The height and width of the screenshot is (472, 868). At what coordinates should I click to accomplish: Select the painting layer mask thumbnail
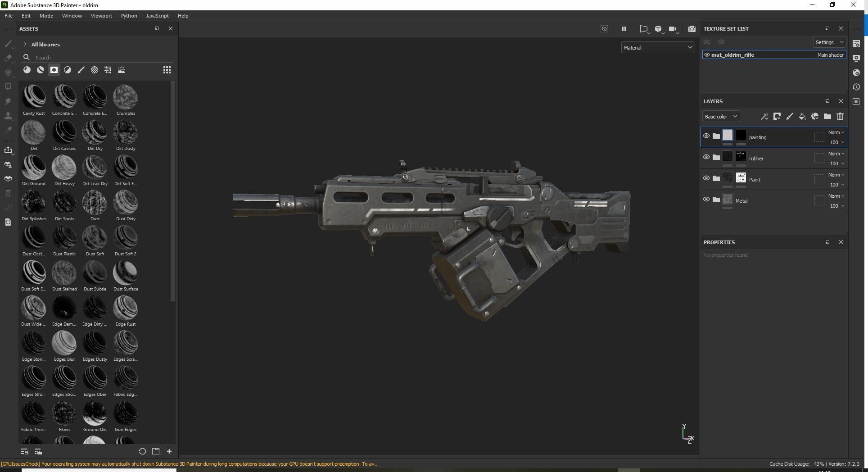pos(741,136)
